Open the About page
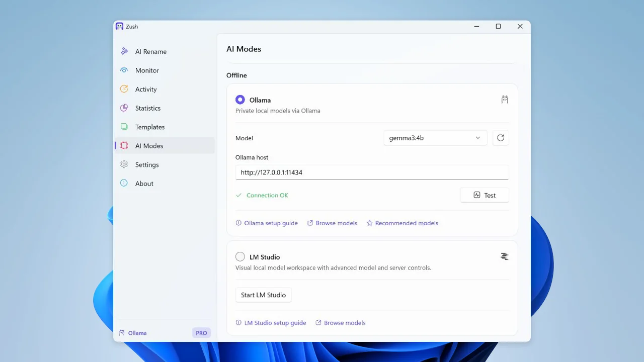 click(165, 184)
